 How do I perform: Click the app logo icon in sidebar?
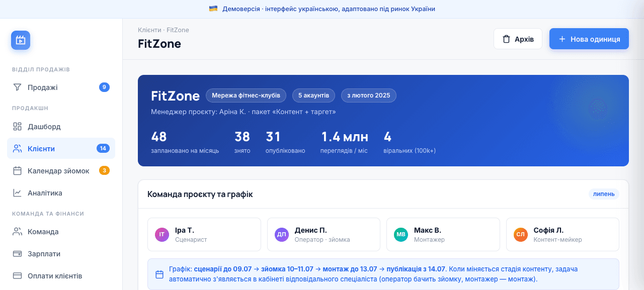(x=21, y=40)
